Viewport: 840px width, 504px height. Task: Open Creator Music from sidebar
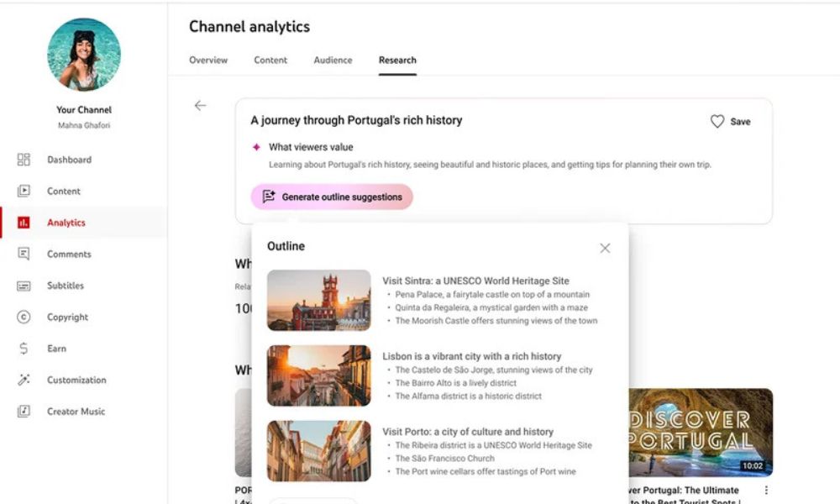(x=77, y=411)
